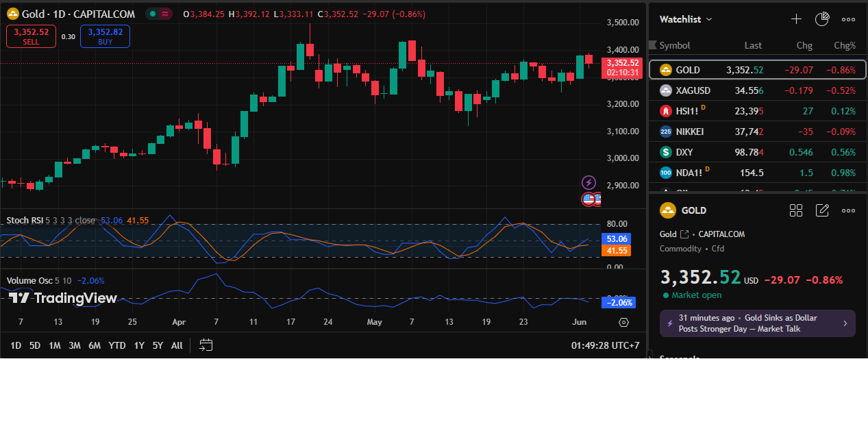Open three-dot more menu in GOLD details
868x444 pixels.
[848, 210]
